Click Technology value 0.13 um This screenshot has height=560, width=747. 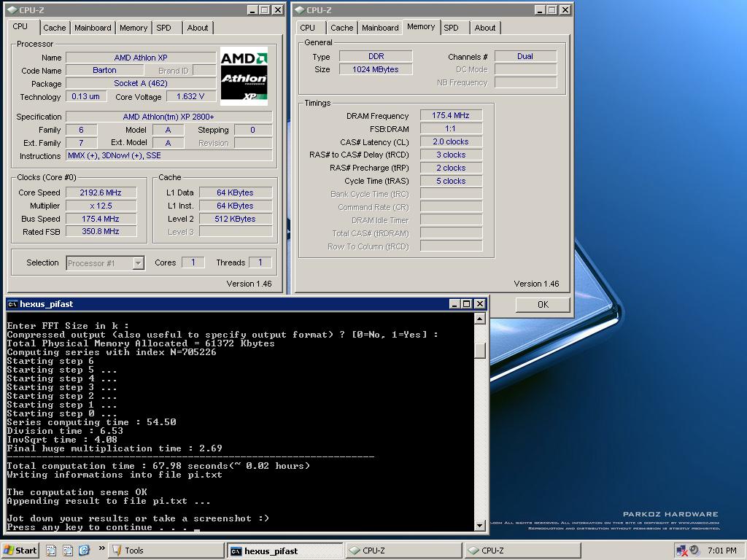click(x=86, y=97)
